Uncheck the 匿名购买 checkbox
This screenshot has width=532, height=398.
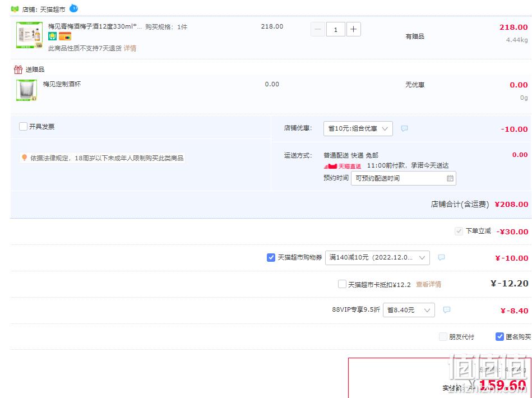click(499, 336)
